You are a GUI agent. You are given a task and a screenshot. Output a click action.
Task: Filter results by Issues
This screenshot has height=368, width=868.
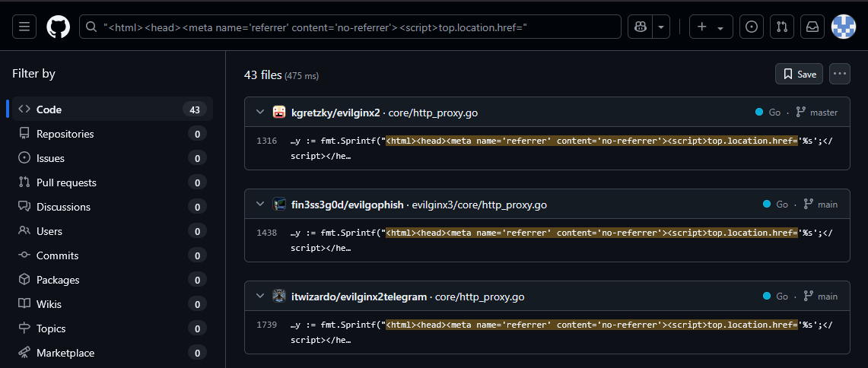(x=113, y=158)
